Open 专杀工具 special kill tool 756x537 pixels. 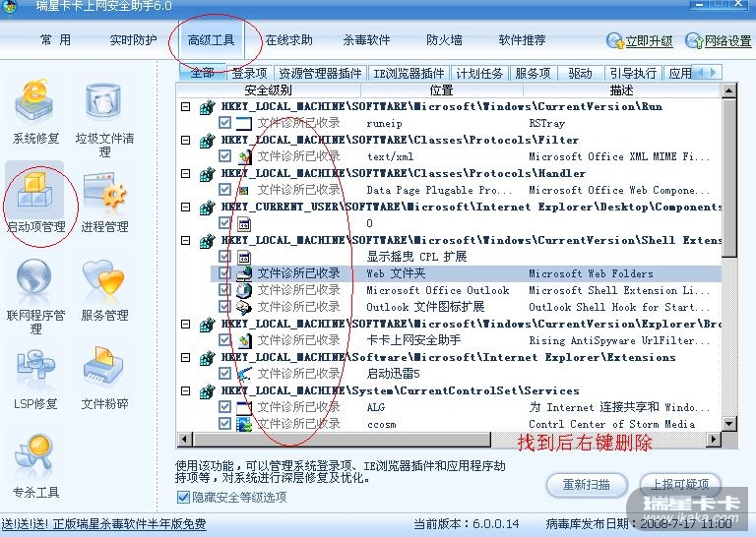pyautogui.click(x=35, y=466)
